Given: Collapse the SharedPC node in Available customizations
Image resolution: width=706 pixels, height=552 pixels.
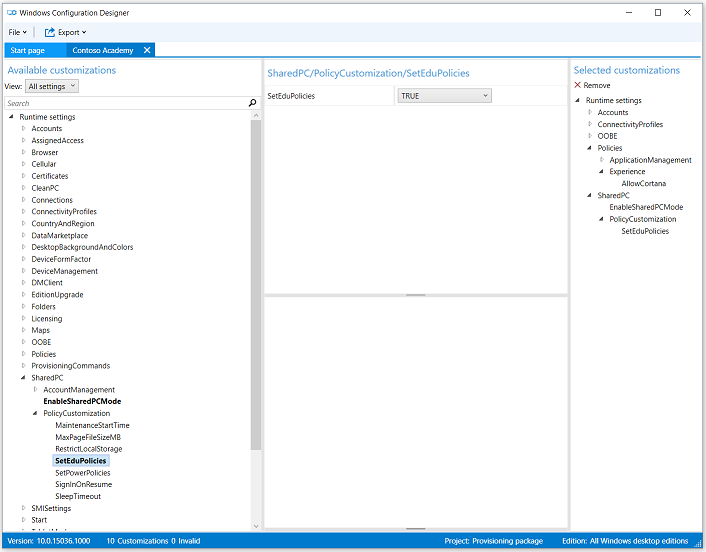Looking at the screenshot, I should [23, 378].
